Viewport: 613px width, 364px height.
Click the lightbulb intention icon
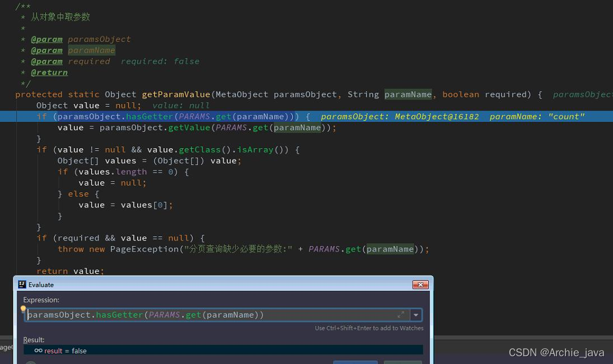[23, 309]
